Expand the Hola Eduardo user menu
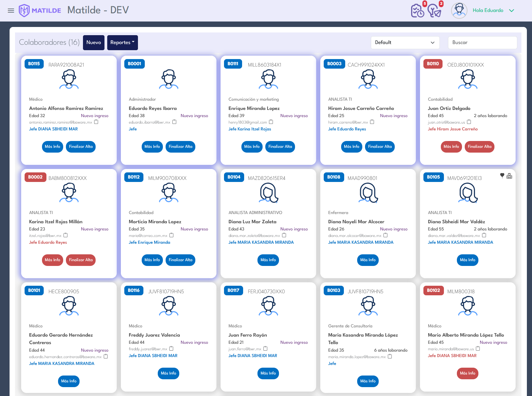Viewport: 532px width, 396px height. tap(511, 11)
